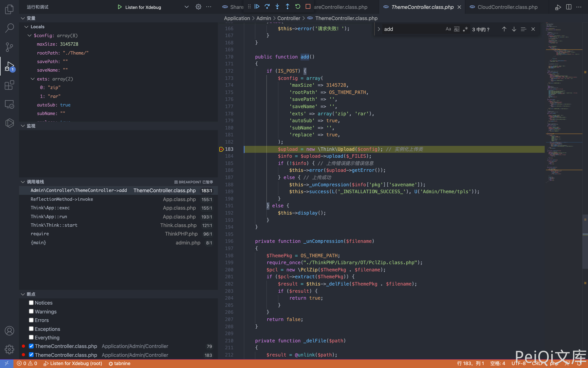Image resolution: width=588 pixels, height=368 pixels.
Task: Toggle Match Case in find widget
Action: click(x=448, y=29)
